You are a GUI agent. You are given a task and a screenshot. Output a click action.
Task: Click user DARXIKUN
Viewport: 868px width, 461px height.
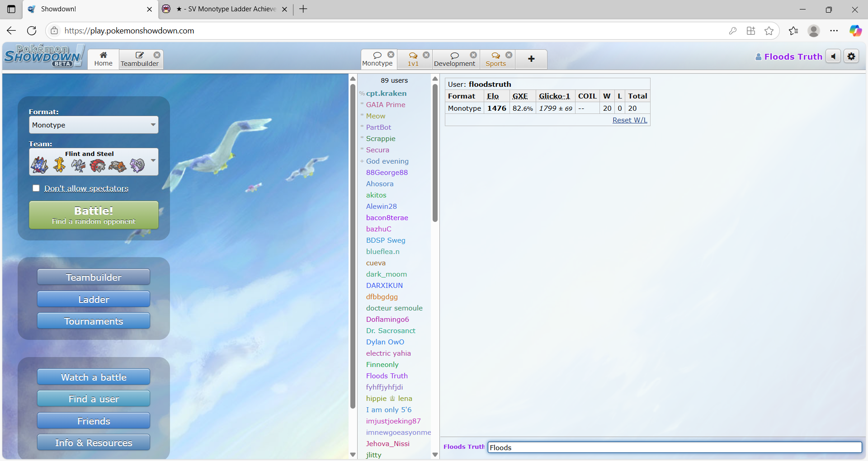[x=384, y=285]
